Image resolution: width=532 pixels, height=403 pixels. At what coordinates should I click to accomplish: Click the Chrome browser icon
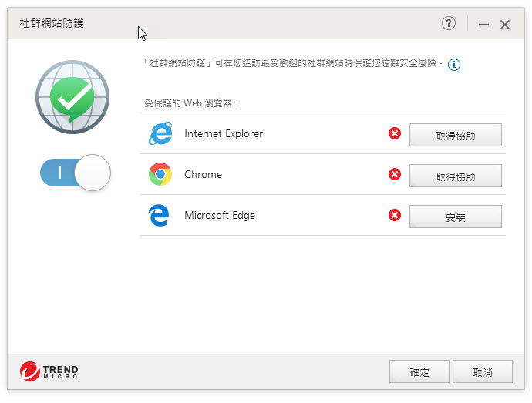click(160, 175)
